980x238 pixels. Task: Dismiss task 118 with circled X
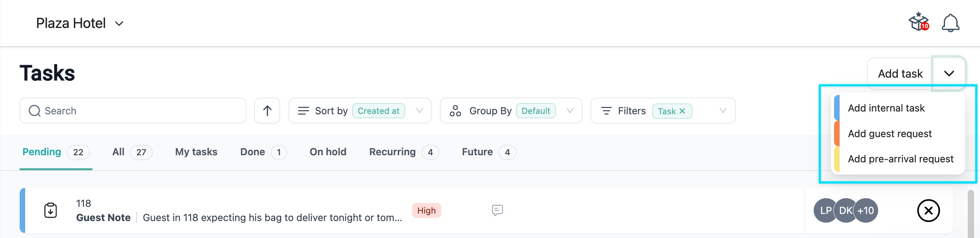tap(928, 211)
